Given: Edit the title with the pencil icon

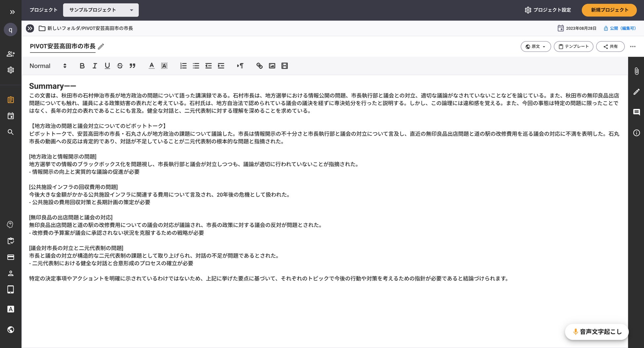Looking at the screenshot, I should pos(101,47).
